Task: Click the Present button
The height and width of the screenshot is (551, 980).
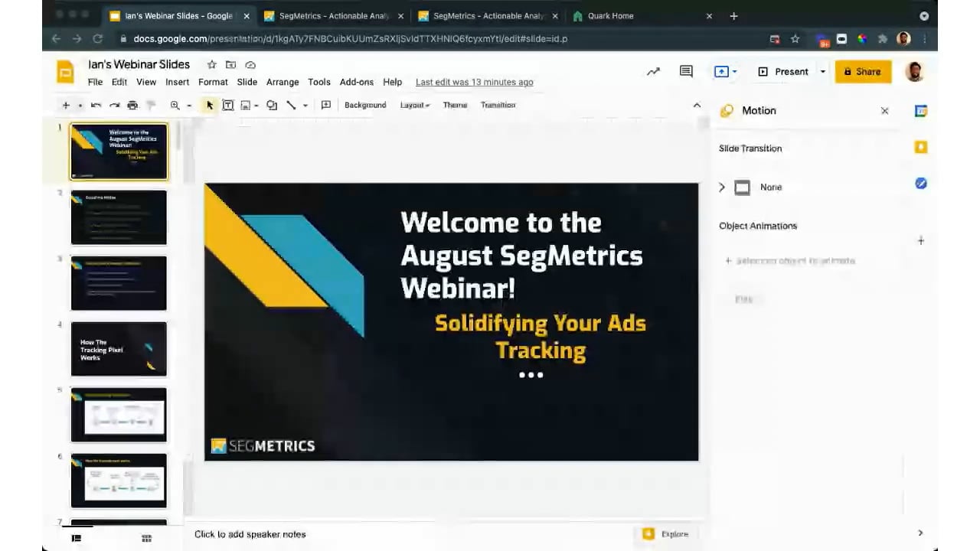Action: tap(783, 71)
